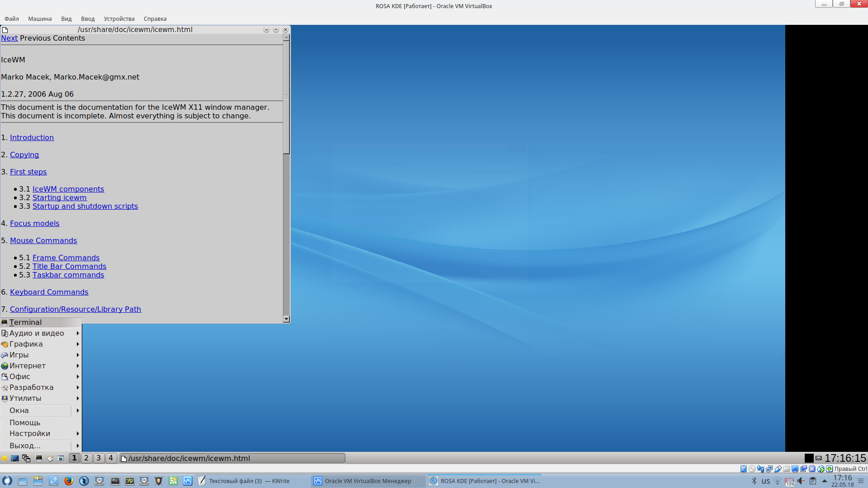Screen dimensions: 868x488
Task: Click the Bluetooth icon in host system tray
Action: 754,481
